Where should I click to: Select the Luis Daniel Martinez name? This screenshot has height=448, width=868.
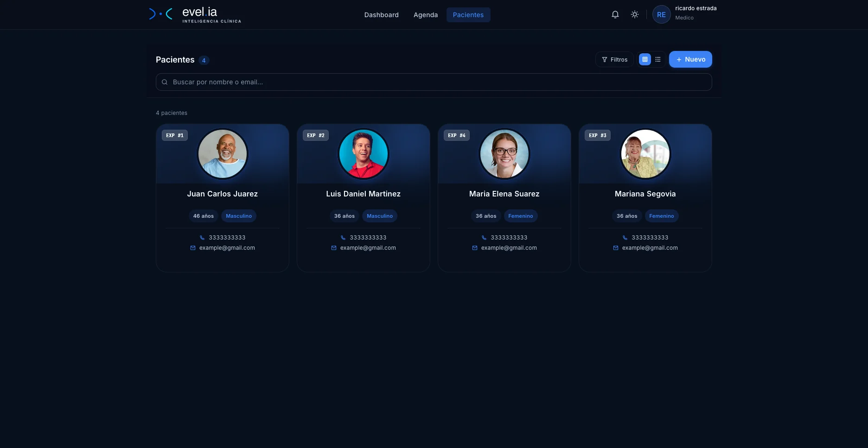(x=364, y=194)
